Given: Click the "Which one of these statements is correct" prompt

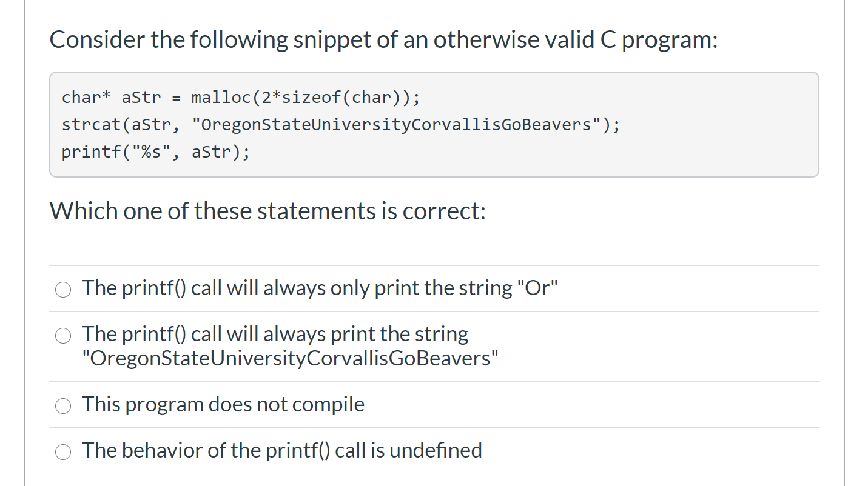Looking at the screenshot, I should coord(267,211).
